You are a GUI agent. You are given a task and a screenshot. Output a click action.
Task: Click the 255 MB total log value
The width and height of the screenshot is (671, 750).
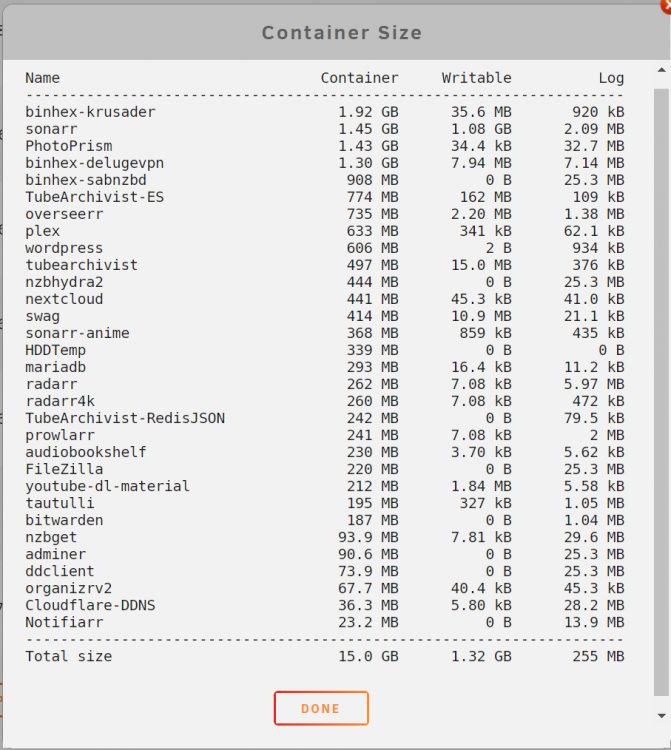click(598, 657)
